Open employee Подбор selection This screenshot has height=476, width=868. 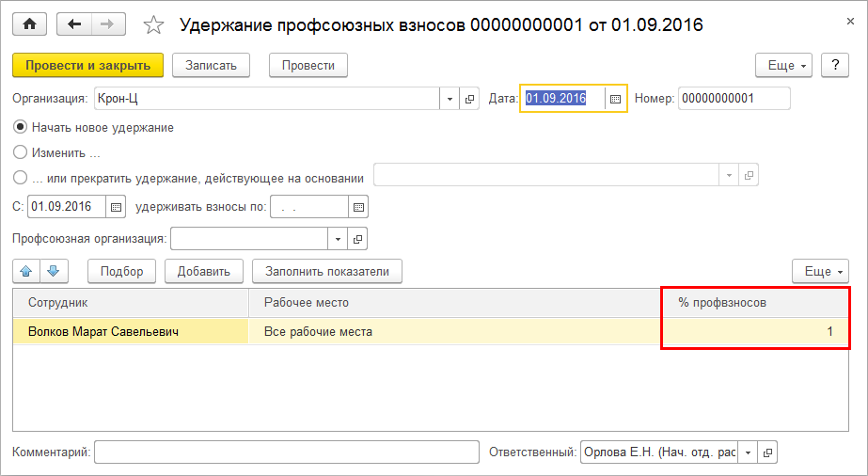click(x=122, y=271)
